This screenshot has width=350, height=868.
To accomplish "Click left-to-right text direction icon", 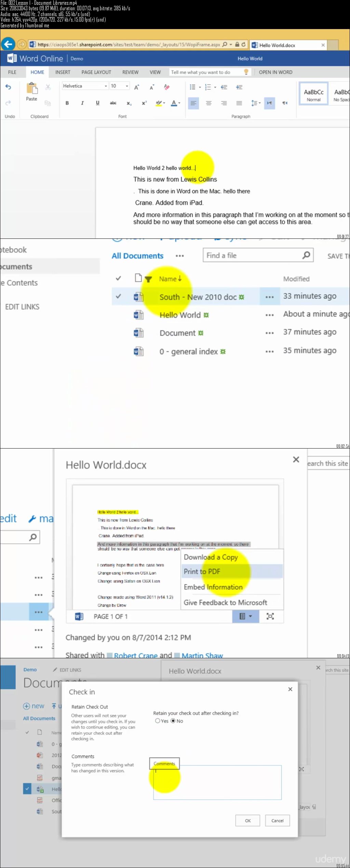I will pos(270,103).
